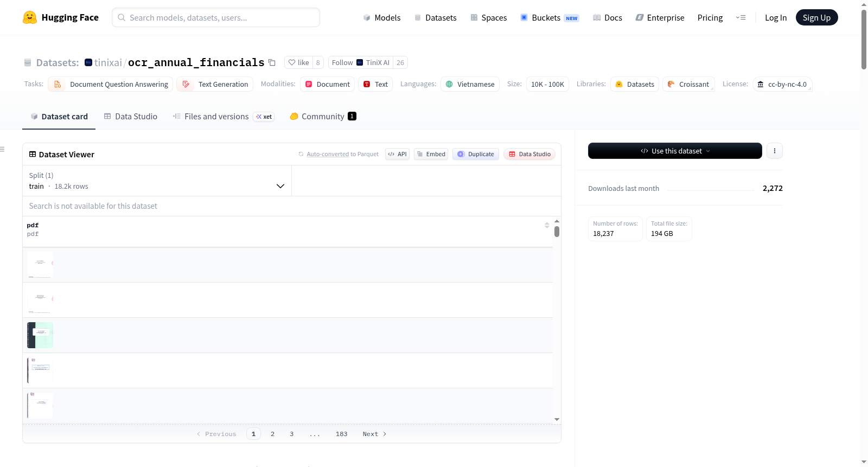Click the Datasets: breadcrumb label

pyautogui.click(x=58, y=62)
